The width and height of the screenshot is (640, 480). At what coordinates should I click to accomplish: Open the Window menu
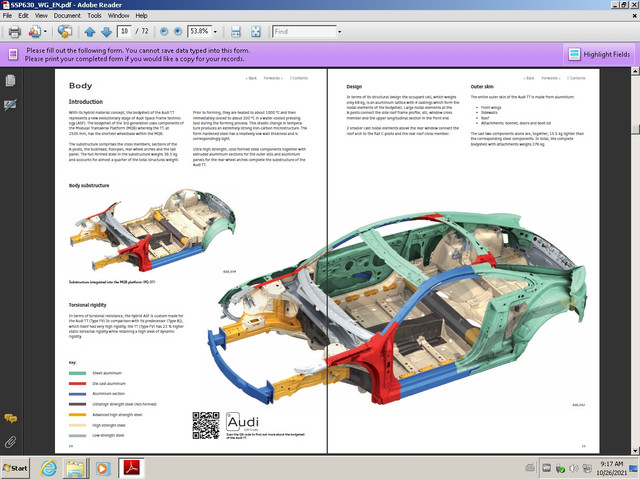tap(118, 16)
